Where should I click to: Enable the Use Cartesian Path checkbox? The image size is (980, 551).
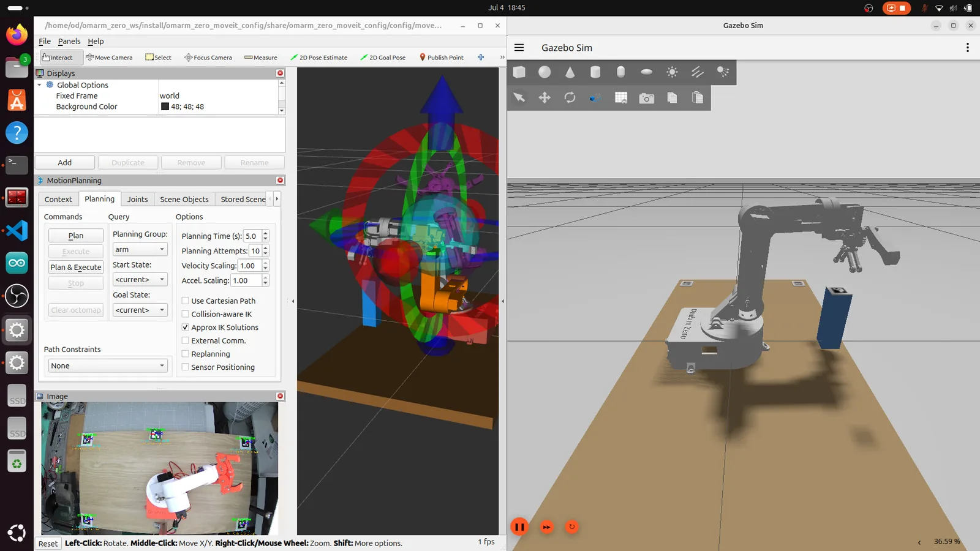point(185,301)
